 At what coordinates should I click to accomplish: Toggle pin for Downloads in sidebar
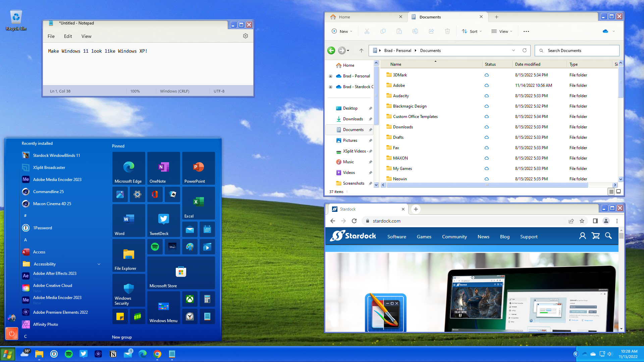pyautogui.click(x=371, y=119)
